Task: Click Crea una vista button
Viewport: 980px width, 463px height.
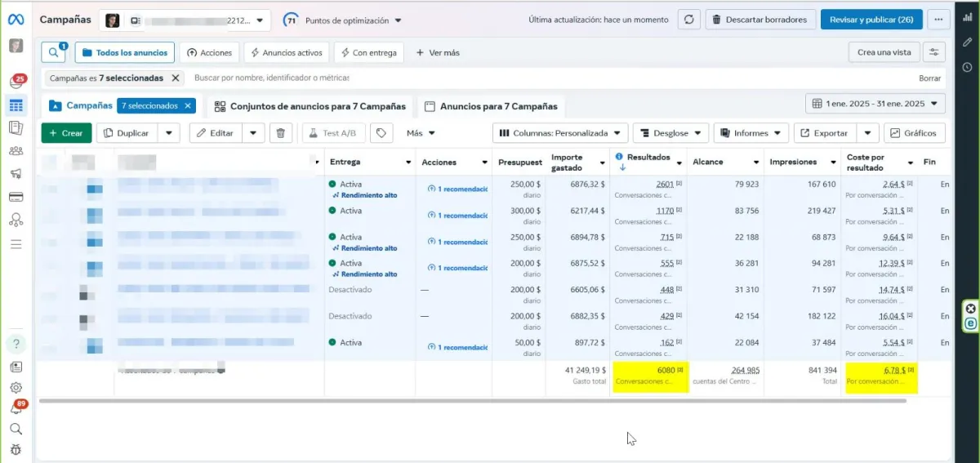Action: tap(884, 52)
